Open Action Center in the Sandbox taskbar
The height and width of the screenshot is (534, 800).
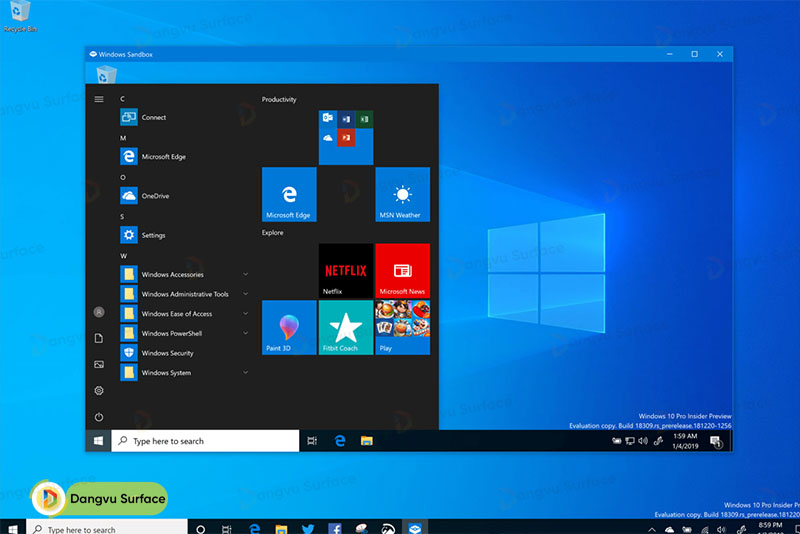coord(716,442)
